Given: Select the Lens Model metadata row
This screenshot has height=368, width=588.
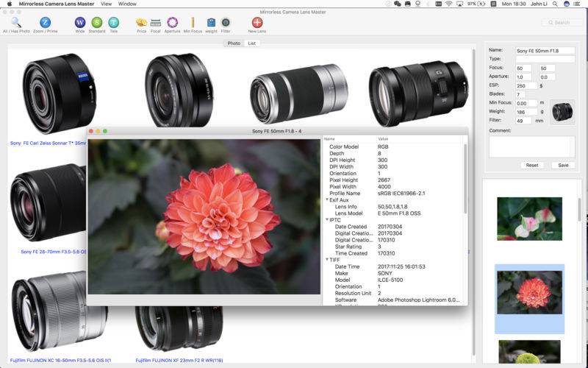Looking at the screenshot, I should [x=393, y=213].
